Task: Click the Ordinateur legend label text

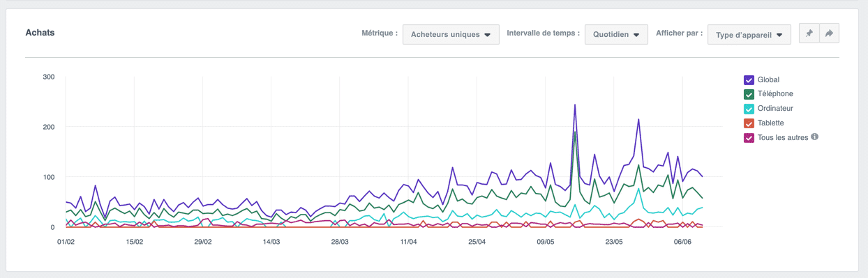Action: [x=775, y=109]
